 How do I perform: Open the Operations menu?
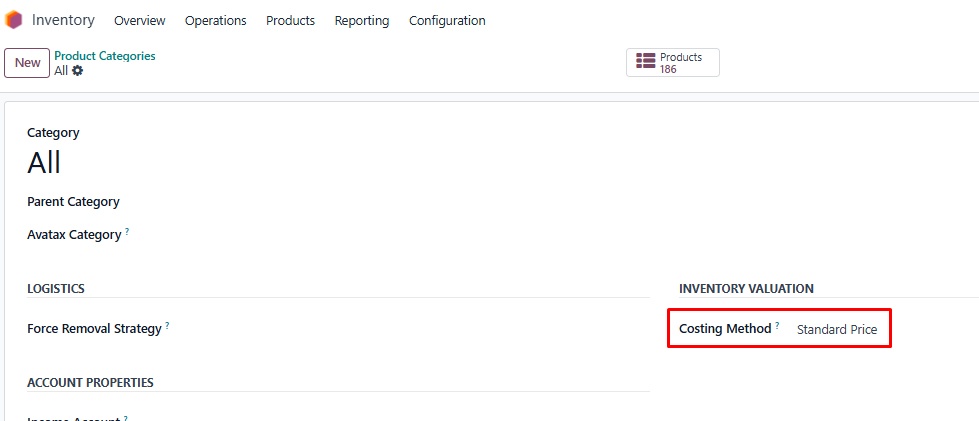click(215, 21)
